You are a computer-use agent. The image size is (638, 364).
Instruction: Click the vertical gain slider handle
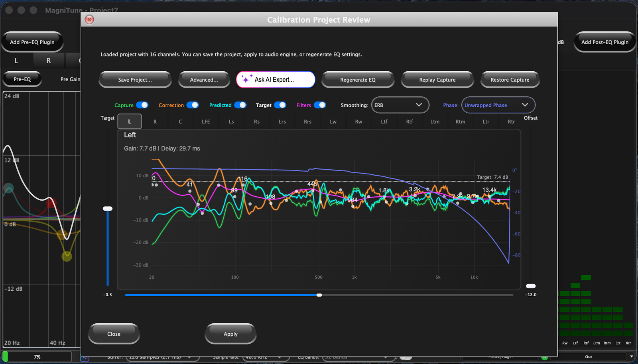click(x=107, y=208)
